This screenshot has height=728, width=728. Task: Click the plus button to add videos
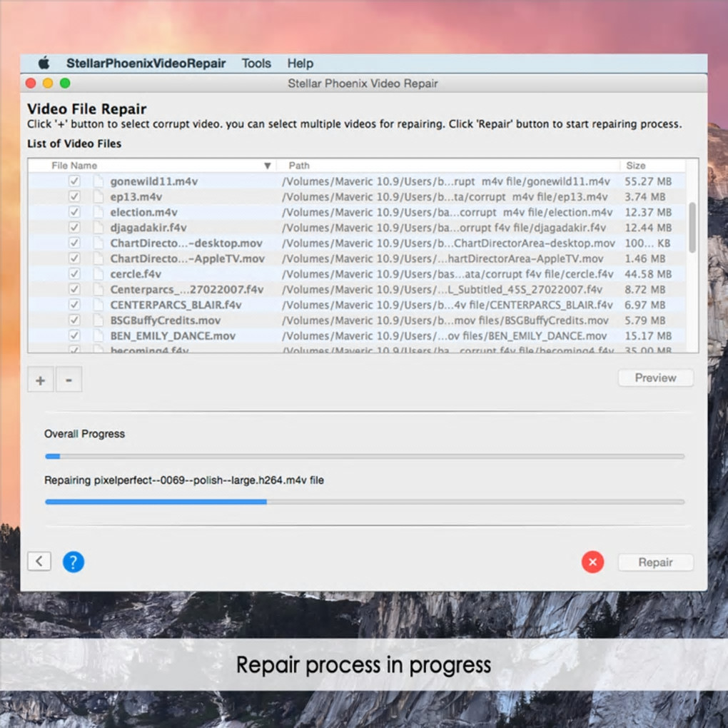pyautogui.click(x=41, y=380)
